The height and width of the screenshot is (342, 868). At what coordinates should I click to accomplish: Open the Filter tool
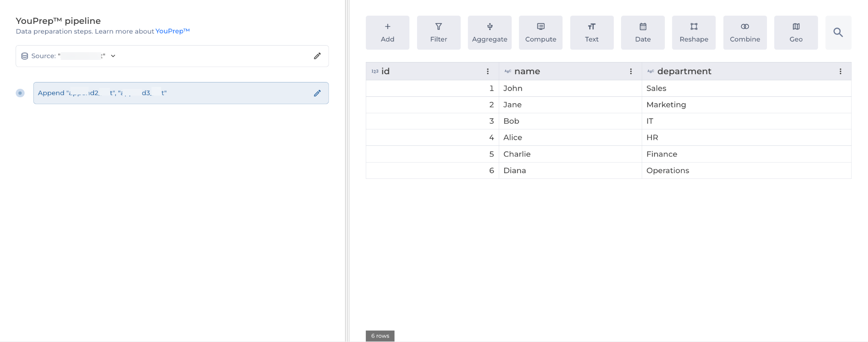coord(438,33)
